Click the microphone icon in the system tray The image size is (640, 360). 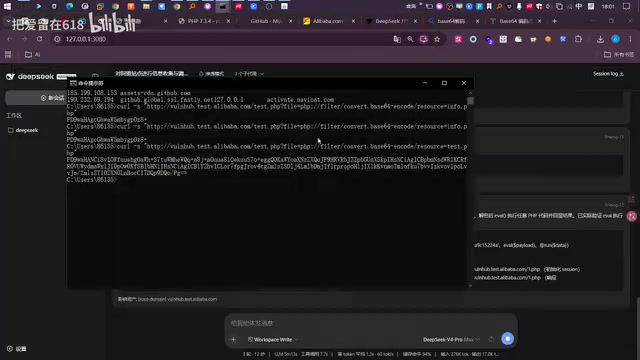[x=519, y=6]
